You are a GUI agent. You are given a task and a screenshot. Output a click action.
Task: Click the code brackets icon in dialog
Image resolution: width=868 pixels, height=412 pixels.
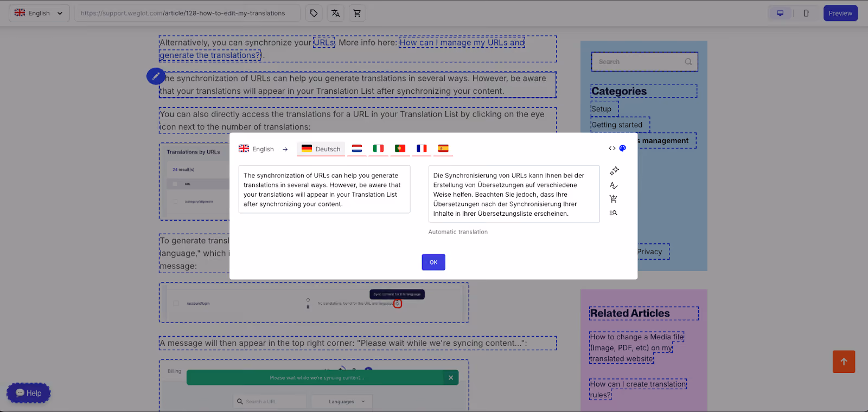click(x=612, y=148)
